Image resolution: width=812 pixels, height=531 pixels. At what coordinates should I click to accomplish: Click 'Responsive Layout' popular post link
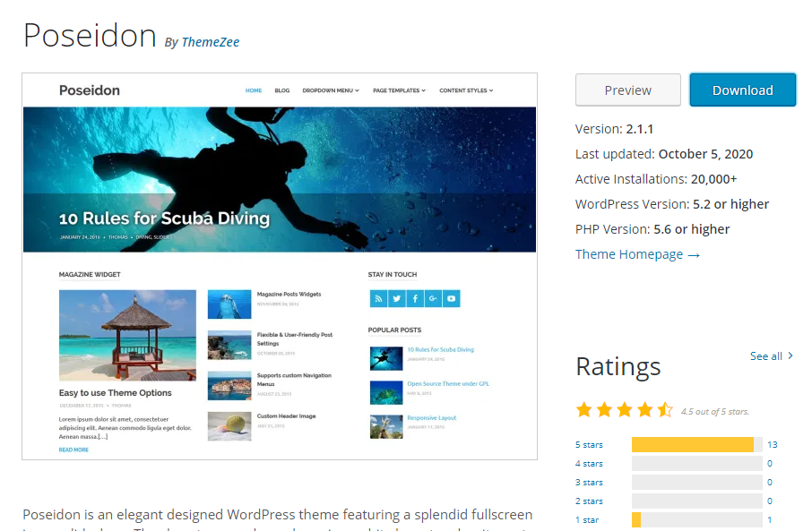pyautogui.click(x=431, y=418)
